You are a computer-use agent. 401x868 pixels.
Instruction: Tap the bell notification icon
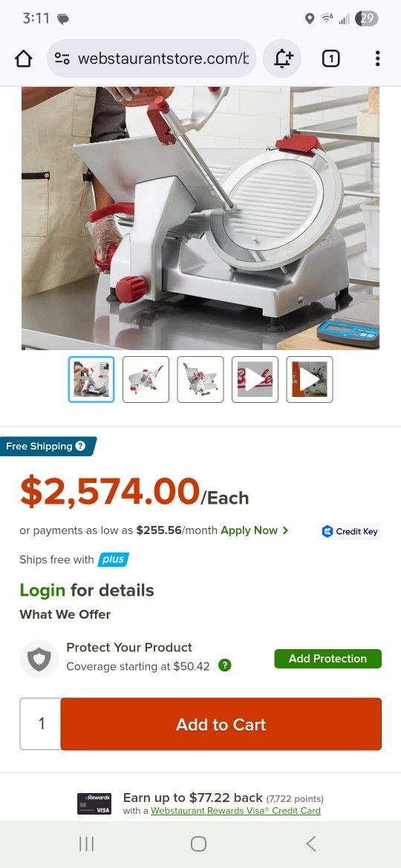point(282,59)
